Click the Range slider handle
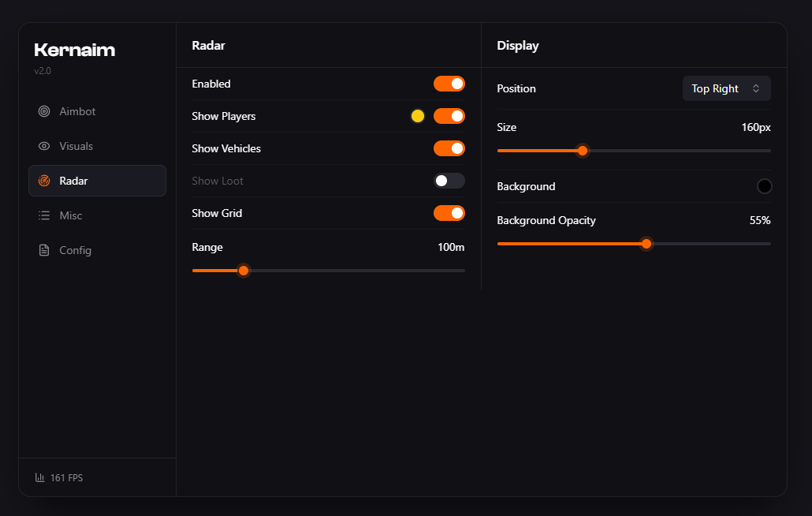Image resolution: width=812 pixels, height=516 pixels. tap(244, 271)
